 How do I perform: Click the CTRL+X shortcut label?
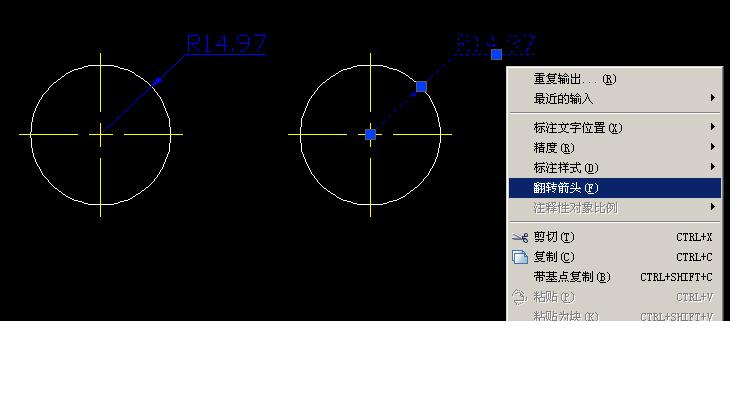tap(694, 237)
